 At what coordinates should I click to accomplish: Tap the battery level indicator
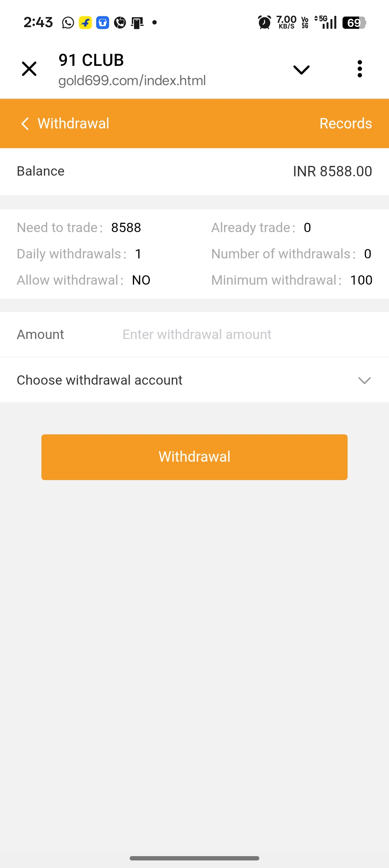pos(354,23)
